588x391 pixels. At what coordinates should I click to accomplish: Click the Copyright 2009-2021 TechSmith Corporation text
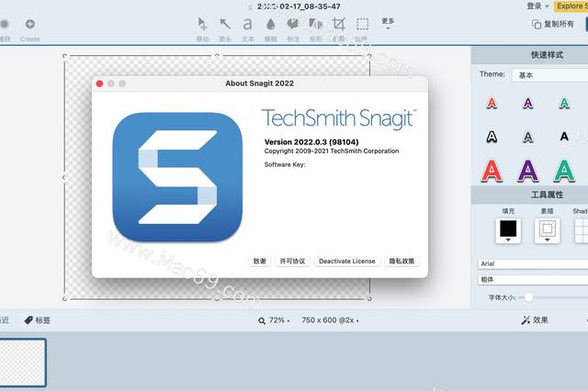332,151
